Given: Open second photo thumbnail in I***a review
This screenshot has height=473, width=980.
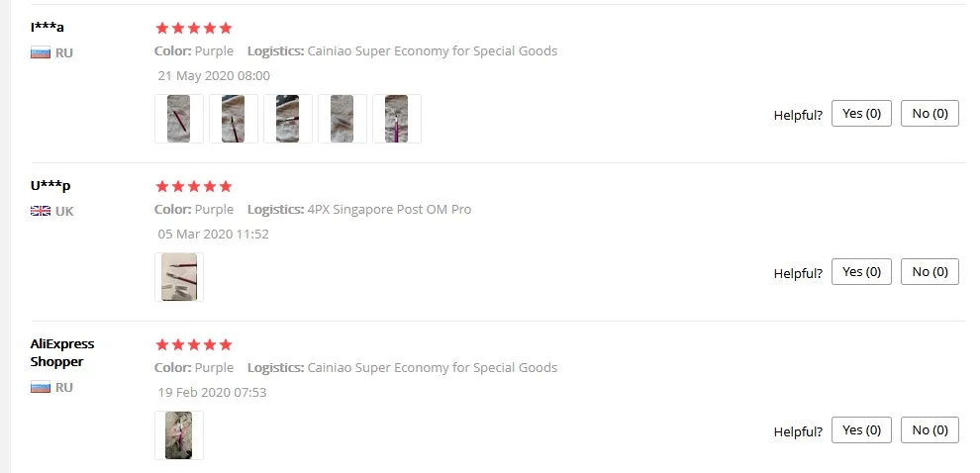Looking at the screenshot, I should point(234,119).
